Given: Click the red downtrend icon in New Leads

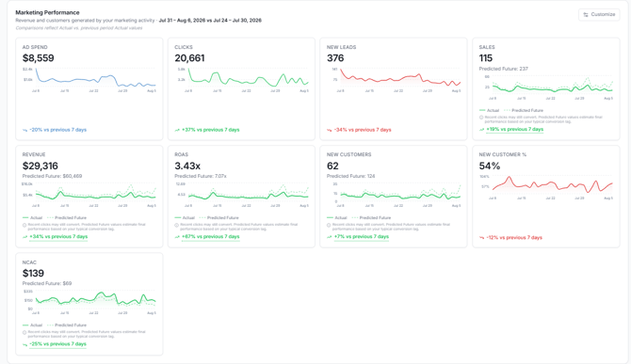Looking at the screenshot, I should (330, 130).
